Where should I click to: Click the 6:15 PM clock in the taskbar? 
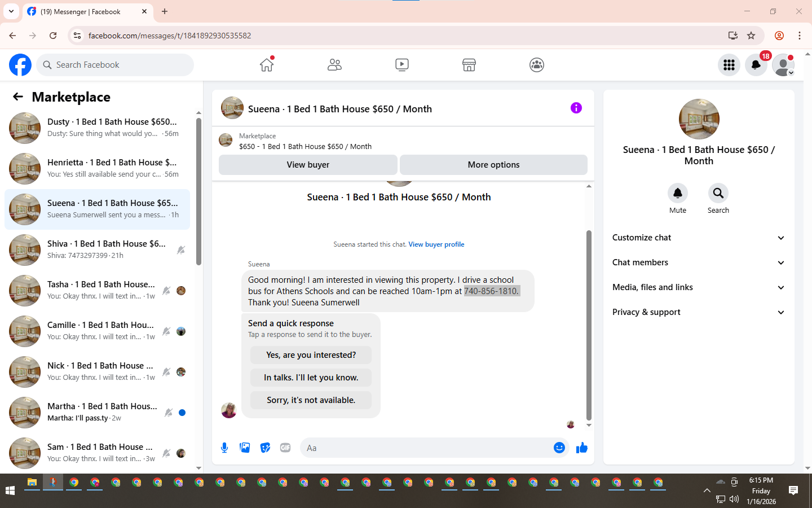tap(761, 480)
